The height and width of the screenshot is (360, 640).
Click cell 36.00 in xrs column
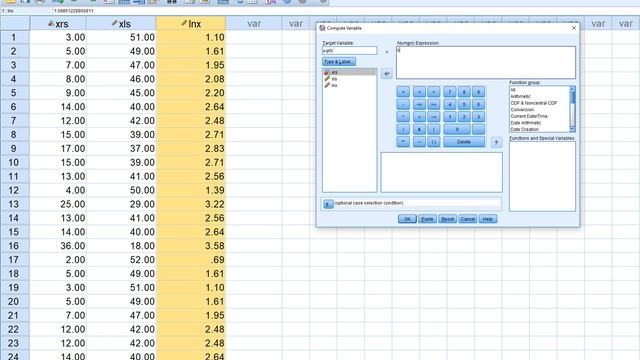(x=58, y=246)
